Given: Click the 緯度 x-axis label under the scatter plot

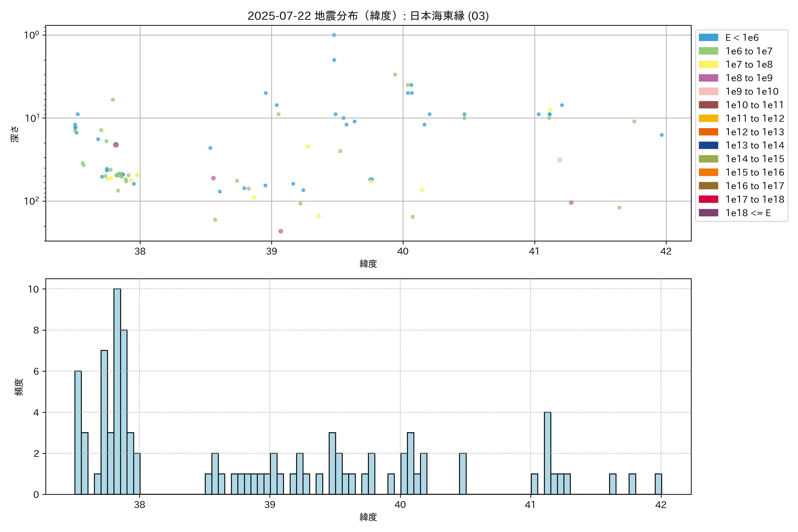Looking at the screenshot, I should [368, 264].
